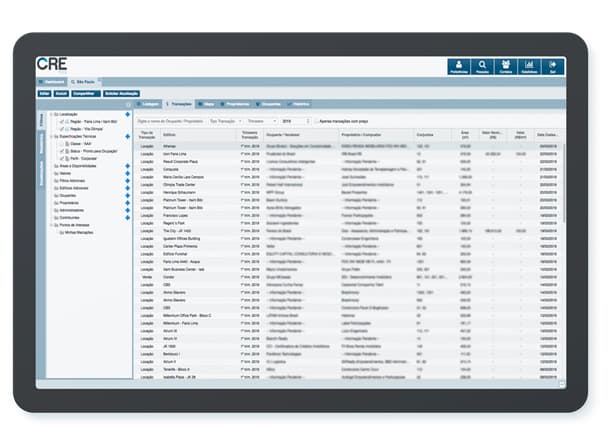The width and height of the screenshot is (615, 441).
Task: Close the São Paulo search tab
Action: 99,80
